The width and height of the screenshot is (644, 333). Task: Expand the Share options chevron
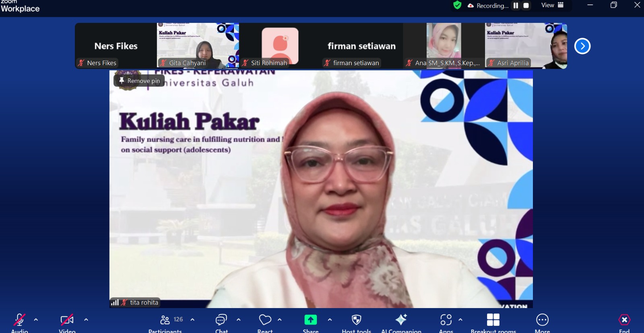point(330,320)
